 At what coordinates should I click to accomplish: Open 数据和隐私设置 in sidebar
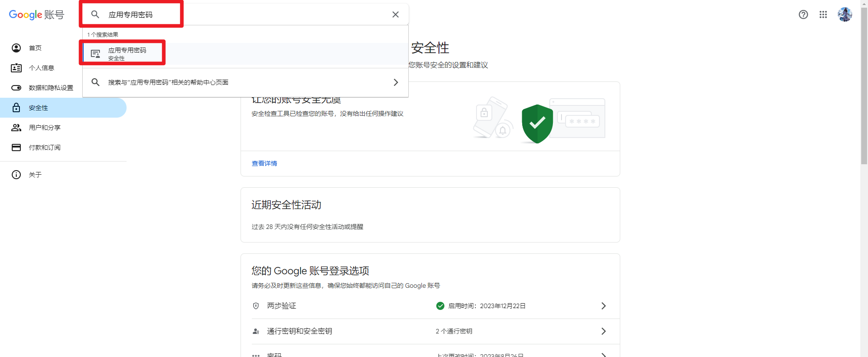tap(63, 88)
